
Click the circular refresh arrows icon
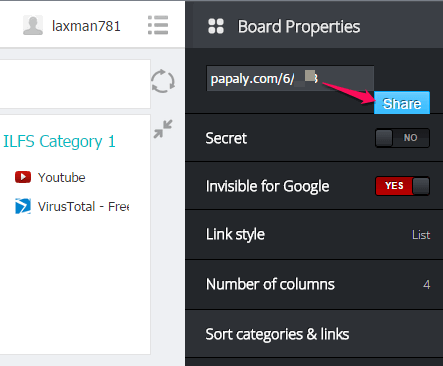click(x=163, y=81)
